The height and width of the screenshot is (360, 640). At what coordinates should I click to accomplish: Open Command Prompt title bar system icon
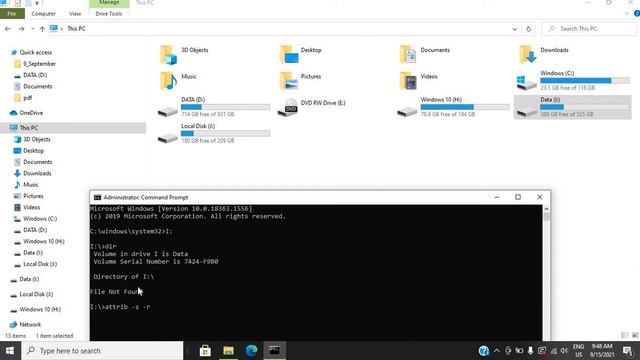pyautogui.click(x=97, y=198)
